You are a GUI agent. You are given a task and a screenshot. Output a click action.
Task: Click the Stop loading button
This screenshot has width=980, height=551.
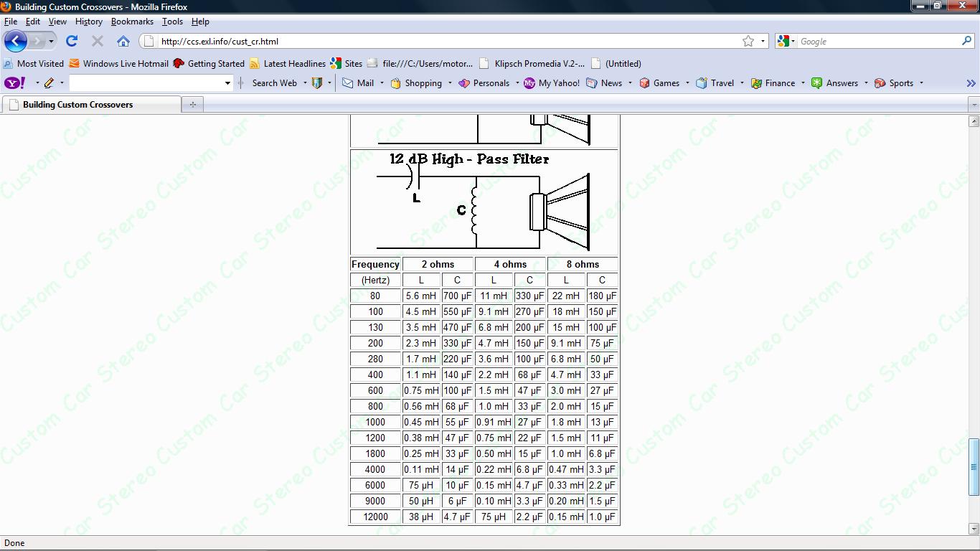coord(98,41)
